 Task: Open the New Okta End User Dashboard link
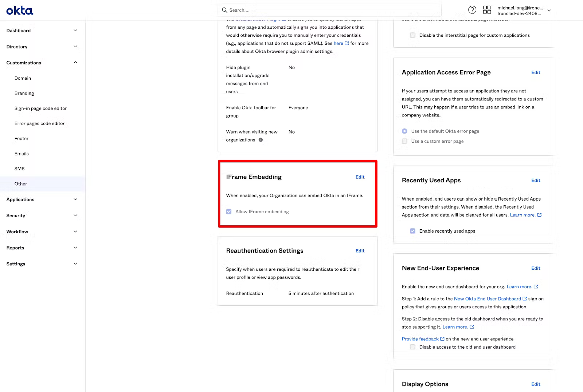click(x=488, y=299)
